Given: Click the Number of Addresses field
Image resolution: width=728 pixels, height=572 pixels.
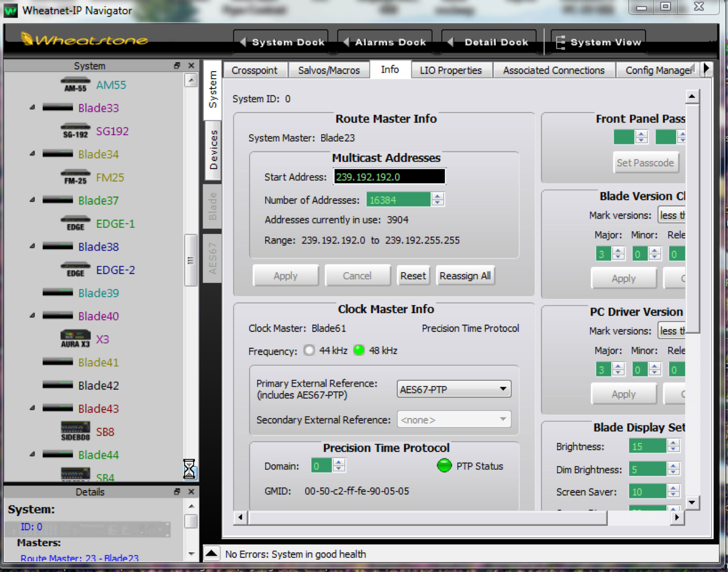Looking at the screenshot, I should 398,200.
